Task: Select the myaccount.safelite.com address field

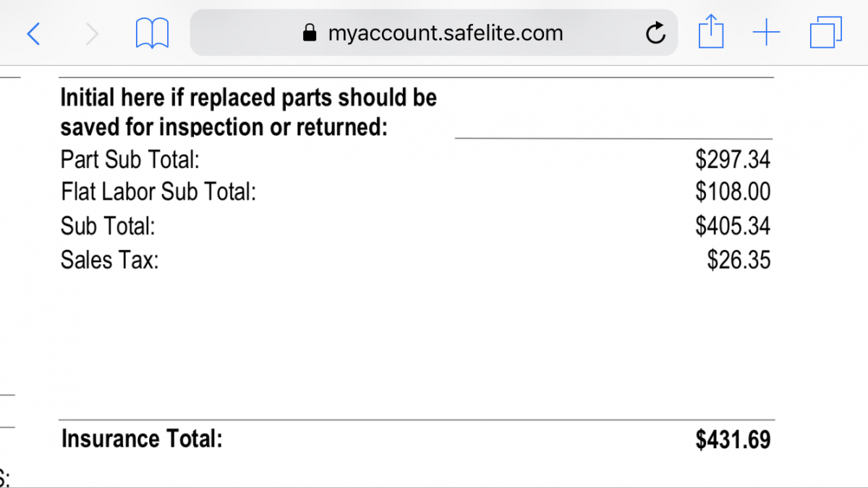Action: coord(434,33)
